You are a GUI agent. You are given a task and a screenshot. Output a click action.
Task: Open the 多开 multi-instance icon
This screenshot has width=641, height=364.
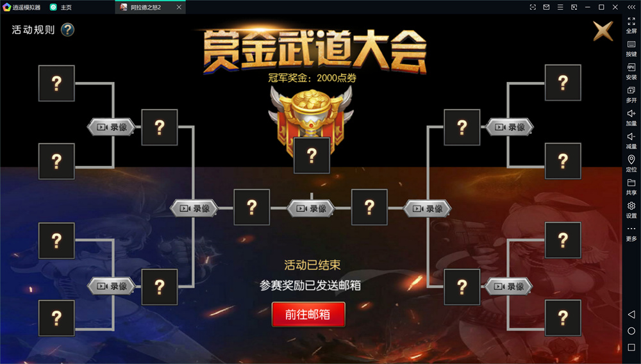tap(631, 94)
